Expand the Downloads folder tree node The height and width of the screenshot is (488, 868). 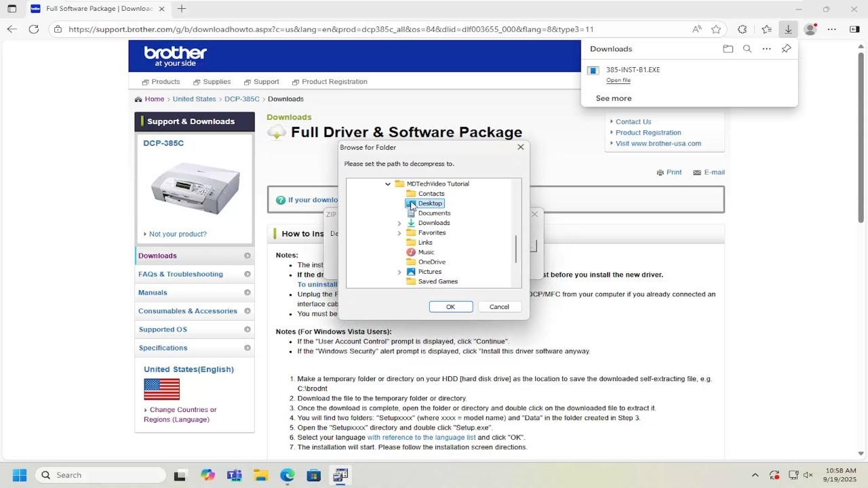pyautogui.click(x=399, y=223)
